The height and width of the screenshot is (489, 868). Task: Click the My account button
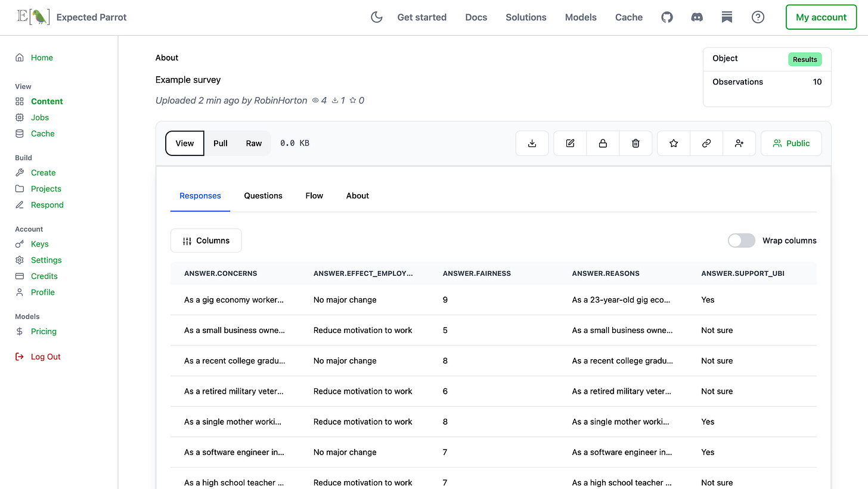pyautogui.click(x=821, y=17)
